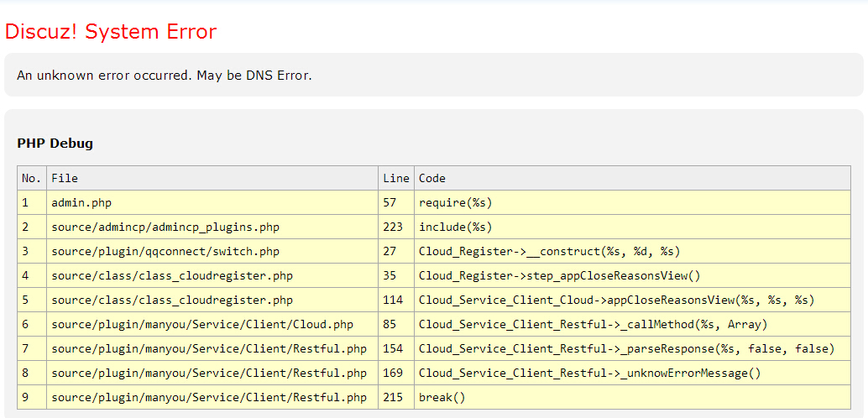Click line number 154
The image size is (868, 418).
395,349
